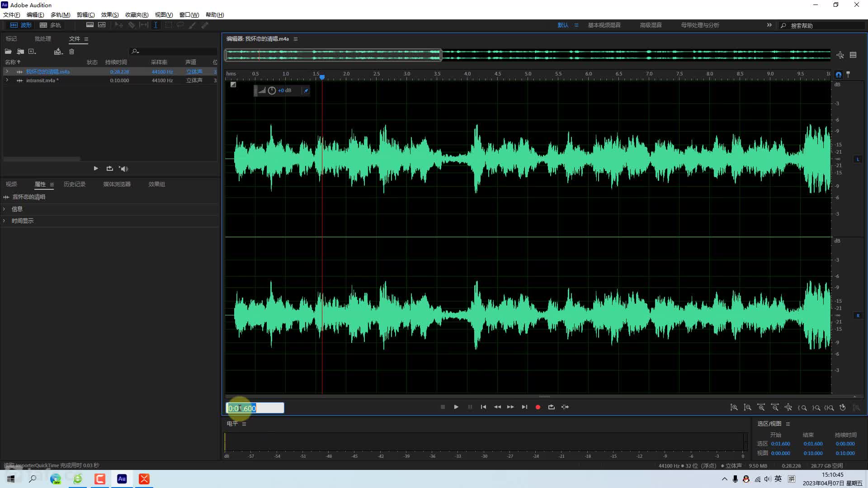Toggle Loop Playback in transport
Image resolution: width=868 pixels, height=488 pixels.
(x=551, y=407)
